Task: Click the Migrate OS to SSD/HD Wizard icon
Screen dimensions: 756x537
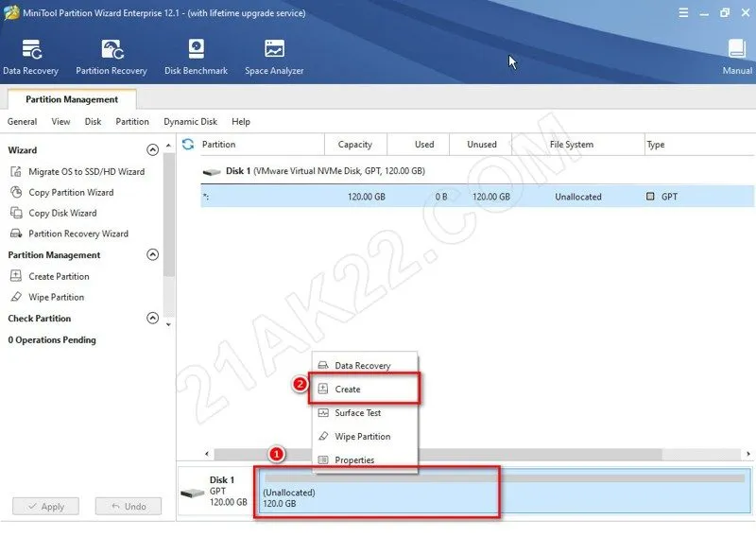Action: tap(16, 171)
